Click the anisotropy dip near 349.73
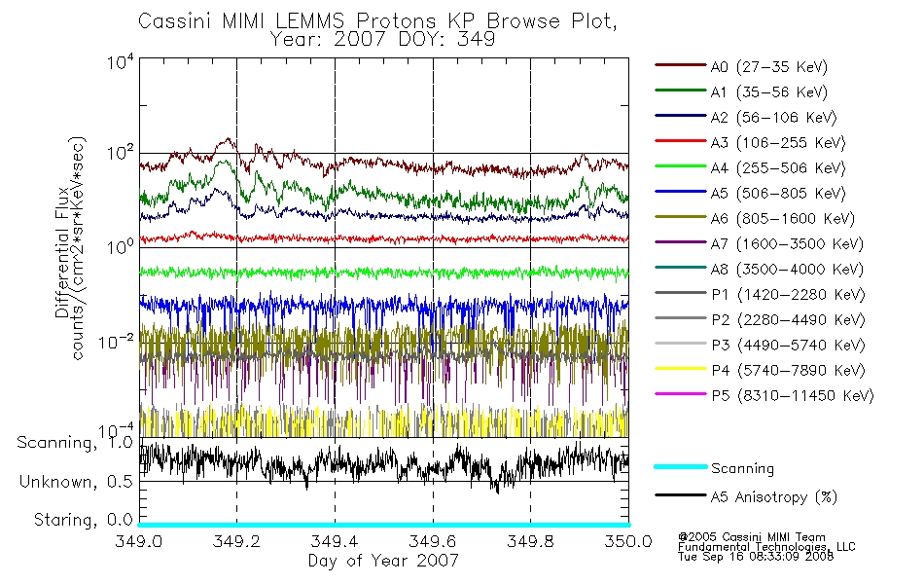The height and width of the screenshot is (584, 924). 497,488
